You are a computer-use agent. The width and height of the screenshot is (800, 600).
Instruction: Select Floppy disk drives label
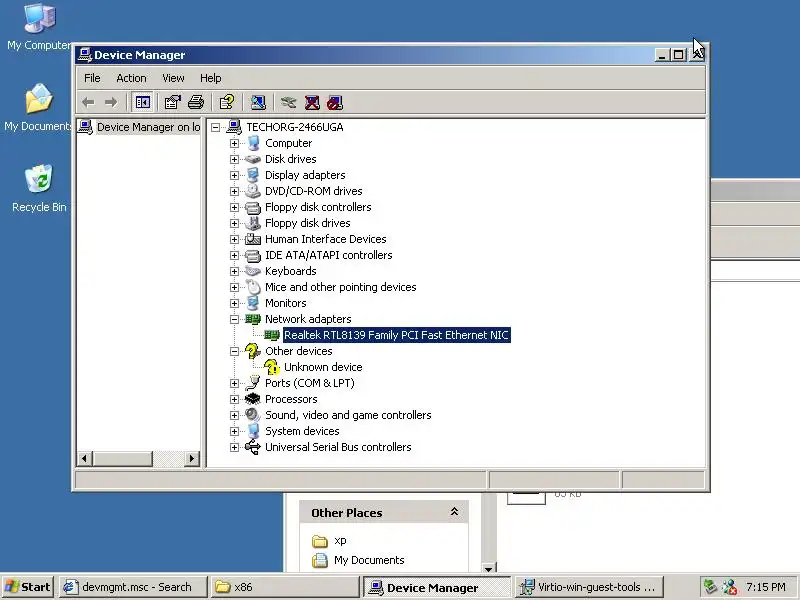(307, 223)
